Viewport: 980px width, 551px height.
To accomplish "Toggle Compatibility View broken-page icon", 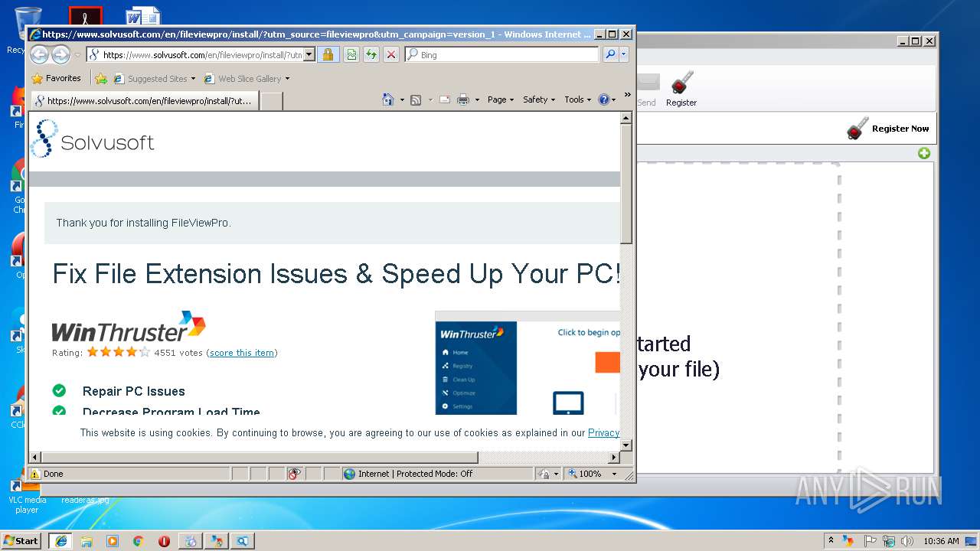I will coord(351,54).
